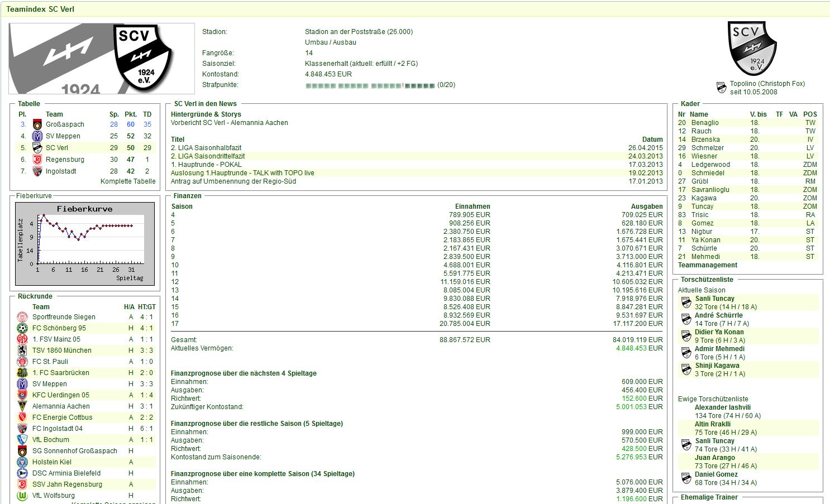
Task: Click Stadion an der Poststraße (26.000)
Action: tap(359, 32)
